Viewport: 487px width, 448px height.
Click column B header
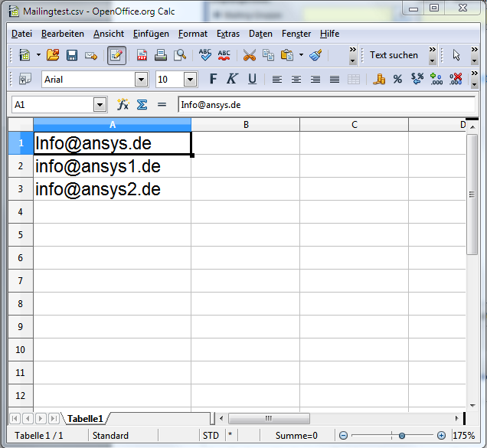pyautogui.click(x=245, y=124)
